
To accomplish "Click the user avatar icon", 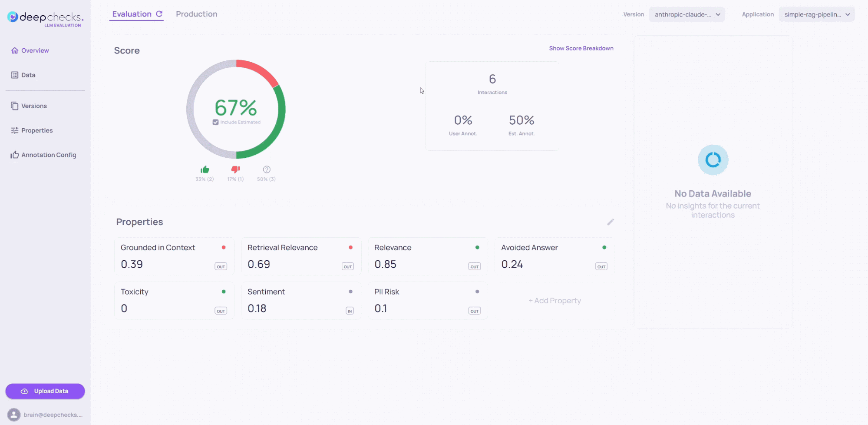I will point(14,415).
